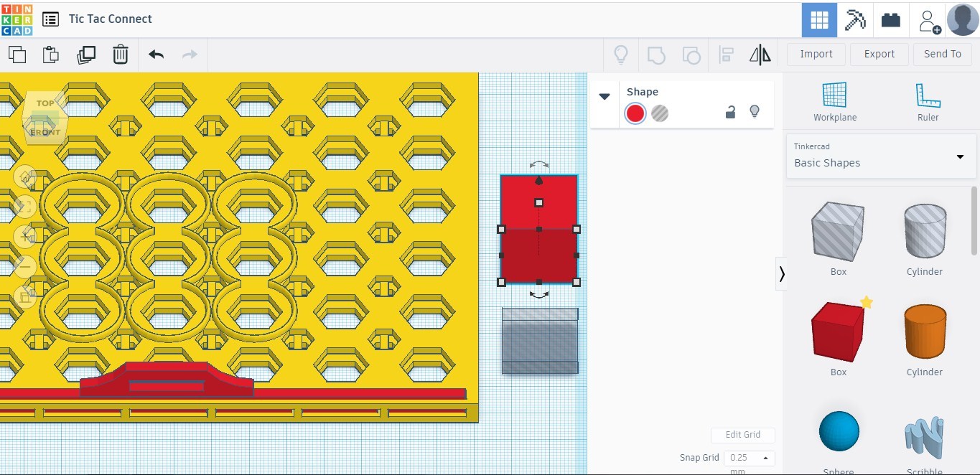The width and height of the screenshot is (980, 475).
Task: Toggle the shape lock icon
Action: point(730,112)
